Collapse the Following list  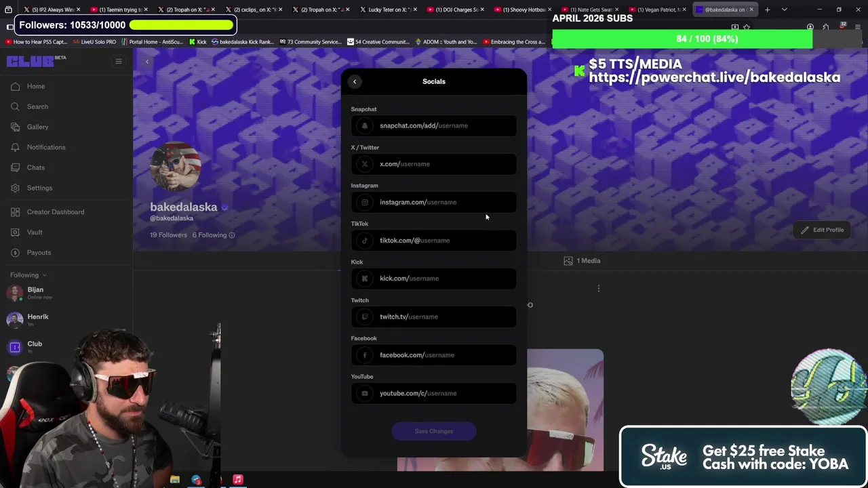[28, 275]
